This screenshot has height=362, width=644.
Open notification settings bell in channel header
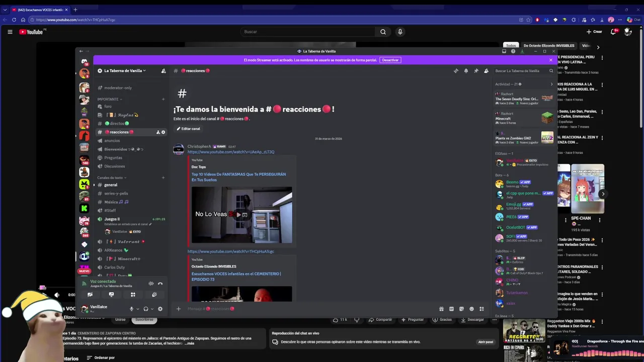(x=466, y=71)
